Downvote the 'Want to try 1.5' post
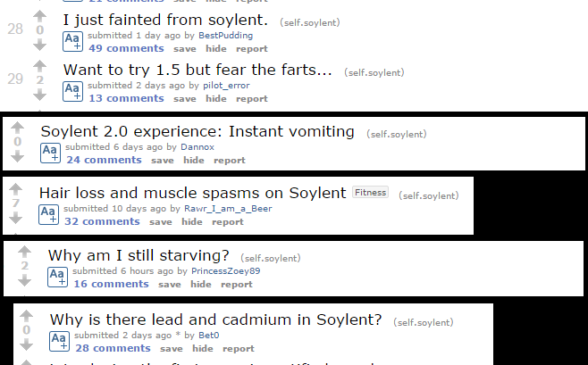588x365 pixels. click(39, 94)
